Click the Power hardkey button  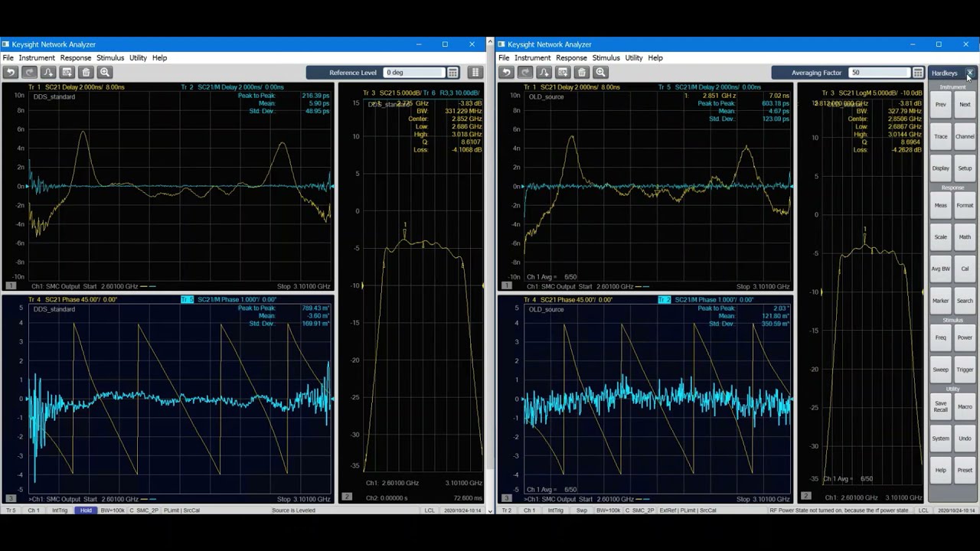[965, 337]
